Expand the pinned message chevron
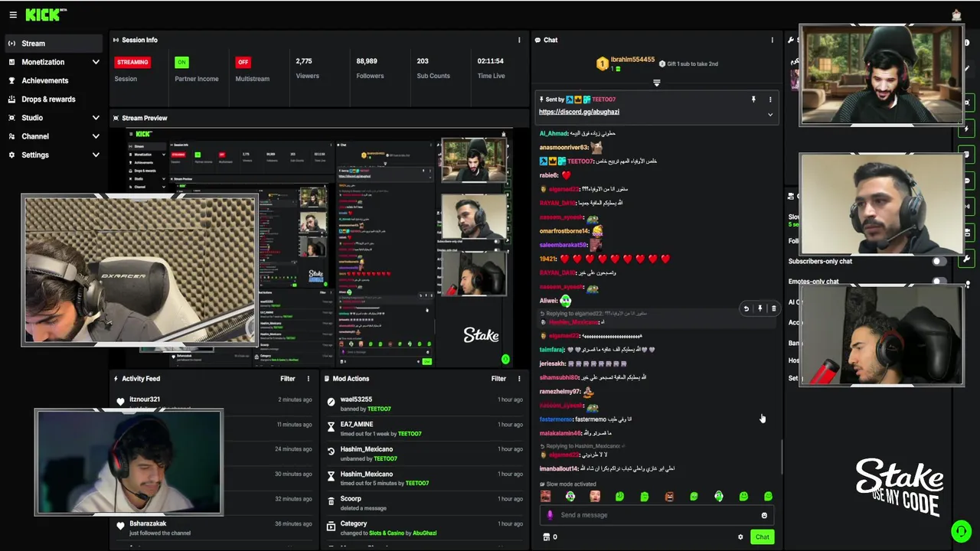 (x=770, y=115)
